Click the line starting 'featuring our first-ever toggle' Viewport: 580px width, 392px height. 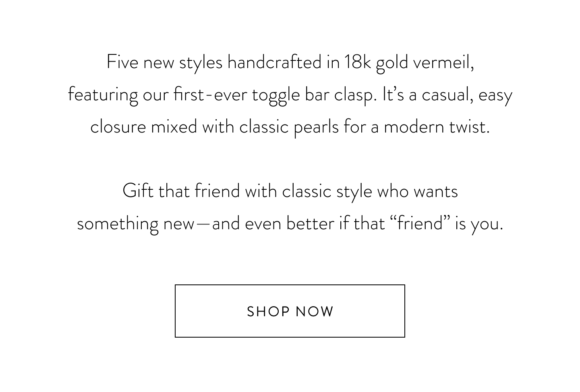(x=290, y=95)
